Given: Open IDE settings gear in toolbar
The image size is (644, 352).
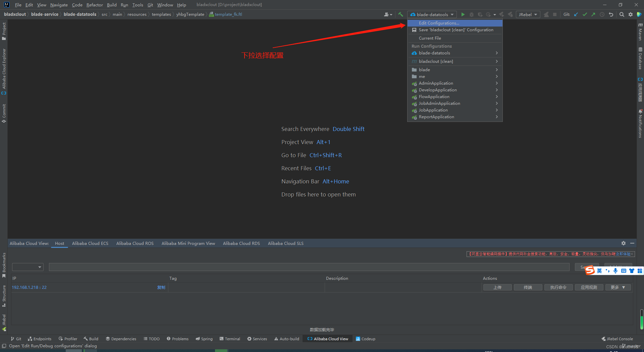Looking at the screenshot, I should pos(631,14).
